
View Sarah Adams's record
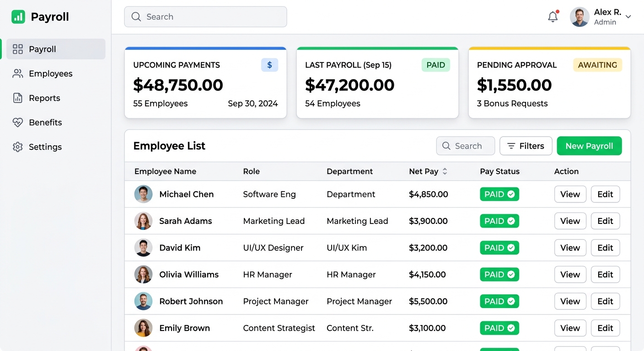point(570,221)
